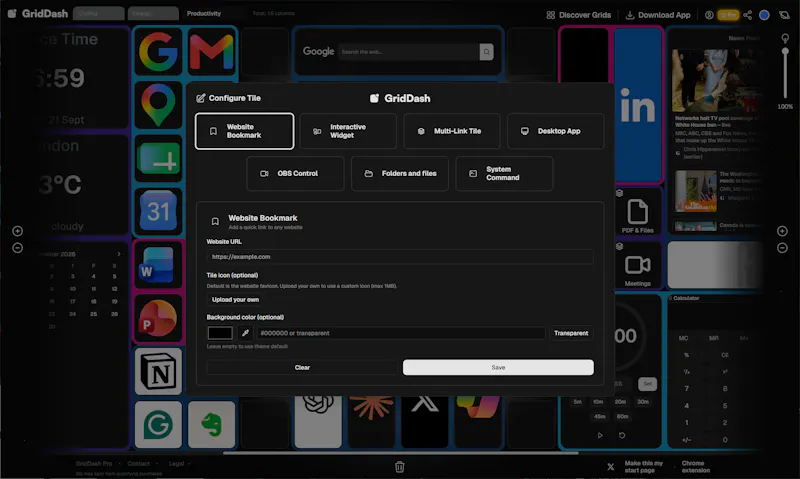Launch the PowerPoint tile
Screen dimensions: 800x479
click(x=158, y=318)
